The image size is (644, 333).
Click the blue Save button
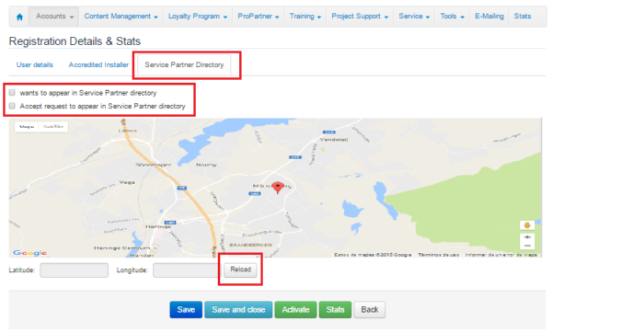(x=186, y=310)
